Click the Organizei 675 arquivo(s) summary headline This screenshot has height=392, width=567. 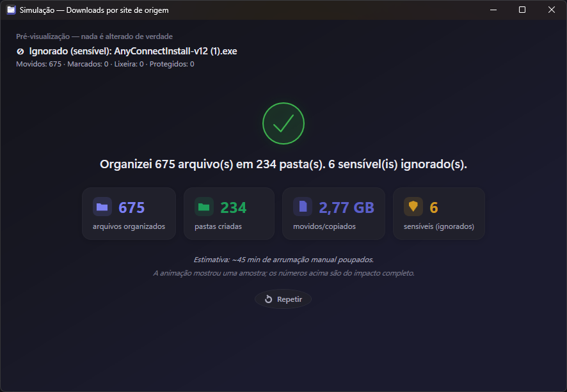coord(283,164)
